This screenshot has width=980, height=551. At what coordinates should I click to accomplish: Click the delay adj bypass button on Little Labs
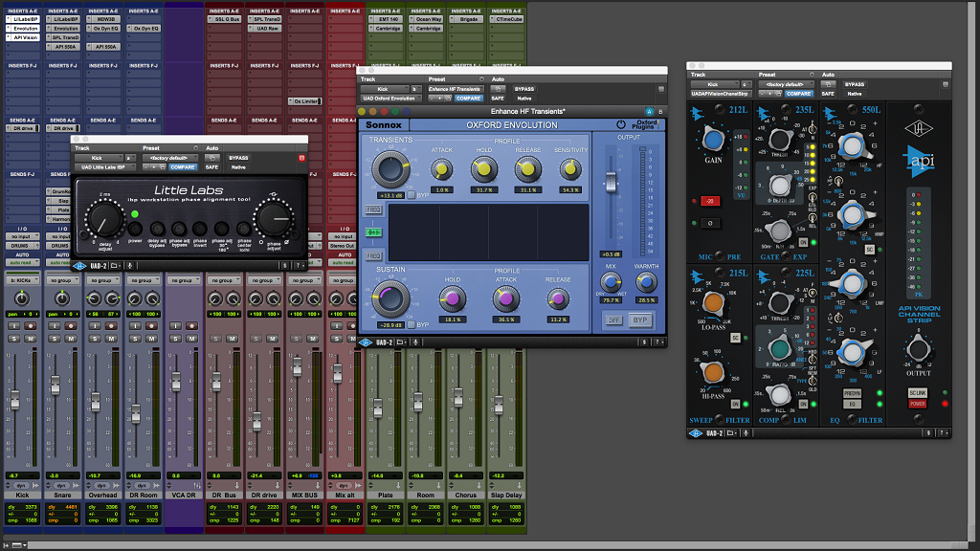[x=157, y=229]
